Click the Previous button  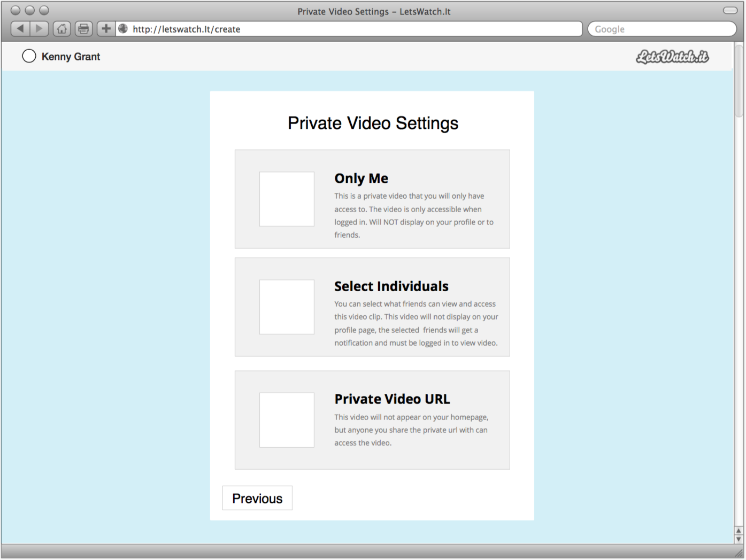[257, 497]
